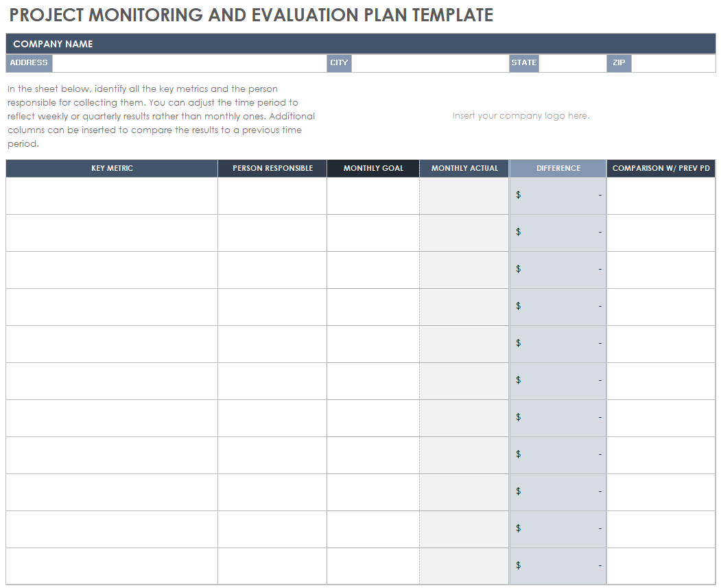Click the City input field

429,63
